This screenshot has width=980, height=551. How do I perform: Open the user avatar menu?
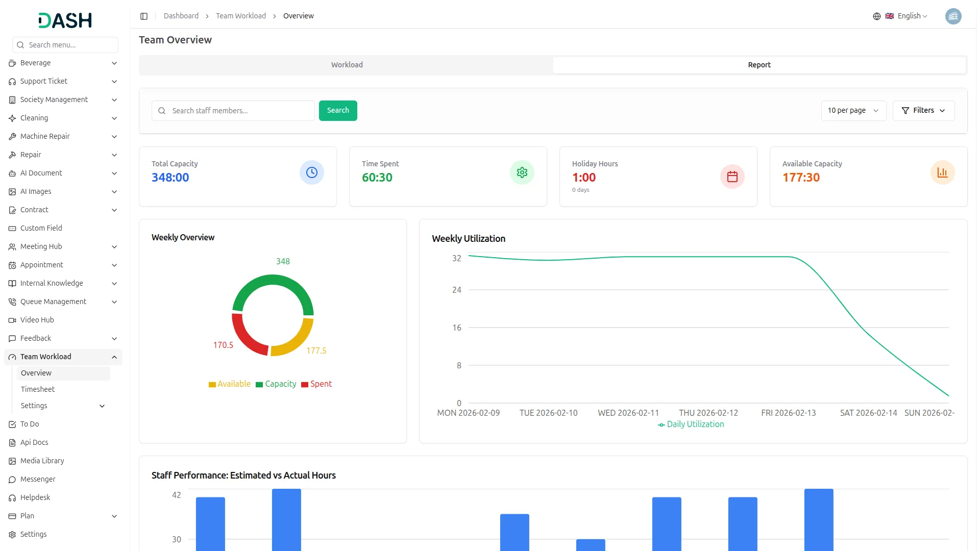tap(953, 16)
